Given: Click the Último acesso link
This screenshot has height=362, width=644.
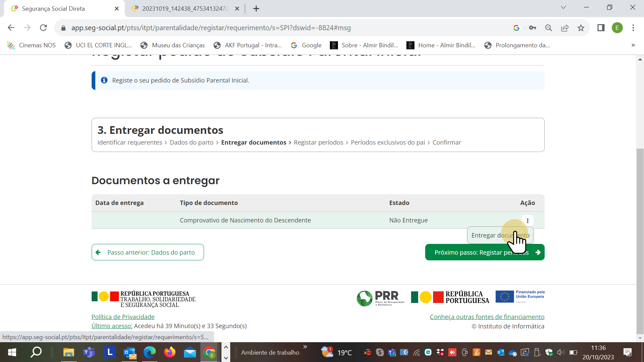Looking at the screenshot, I should [112, 326].
